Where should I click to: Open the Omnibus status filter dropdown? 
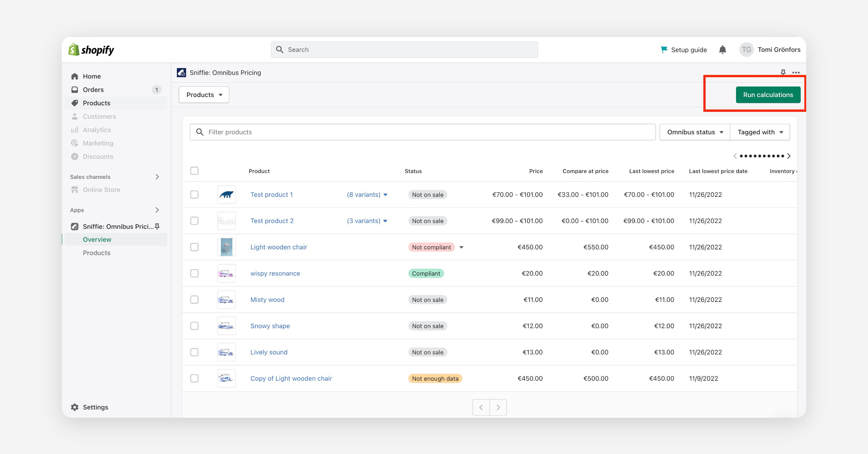click(x=695, y=132)
